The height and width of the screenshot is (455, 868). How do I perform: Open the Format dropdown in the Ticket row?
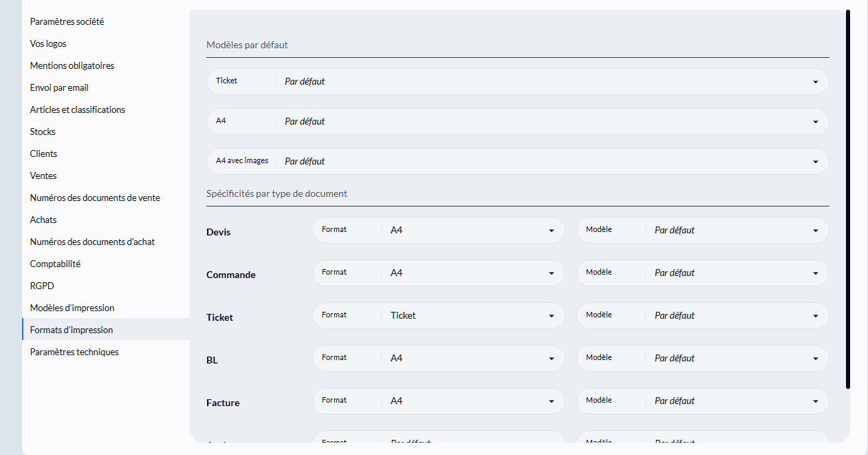pos(439,315)
